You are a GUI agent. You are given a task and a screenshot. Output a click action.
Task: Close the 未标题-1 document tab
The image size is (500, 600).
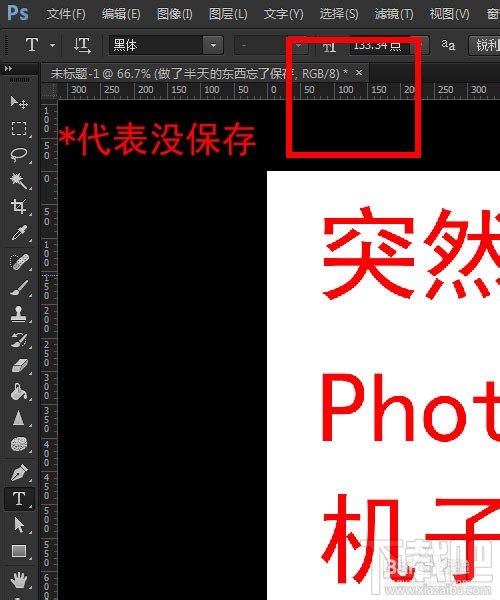click(x=358, y=72)
